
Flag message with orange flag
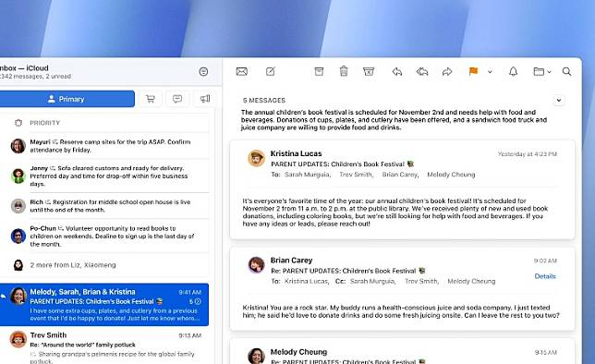tap(473, 71)
